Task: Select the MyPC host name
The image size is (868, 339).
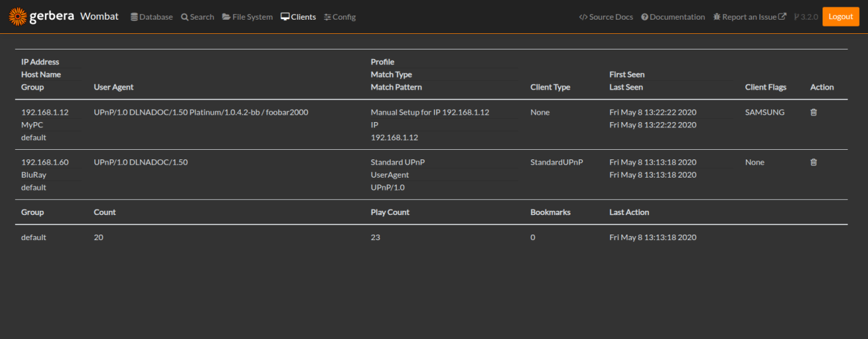Action: pos(32,125)
